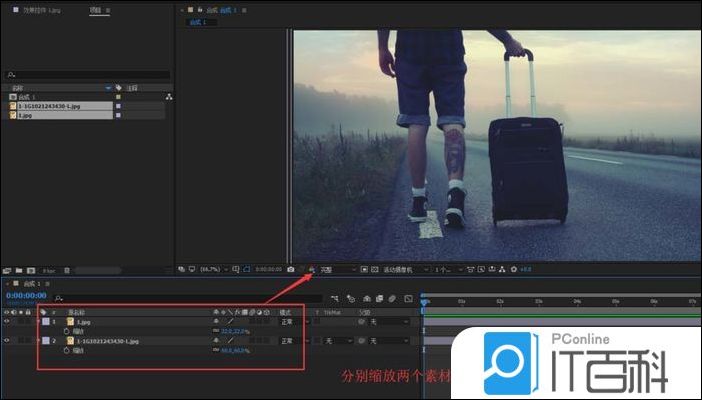
Task: Click the scale value of 1.jpg layer
Action: point(232,331)
